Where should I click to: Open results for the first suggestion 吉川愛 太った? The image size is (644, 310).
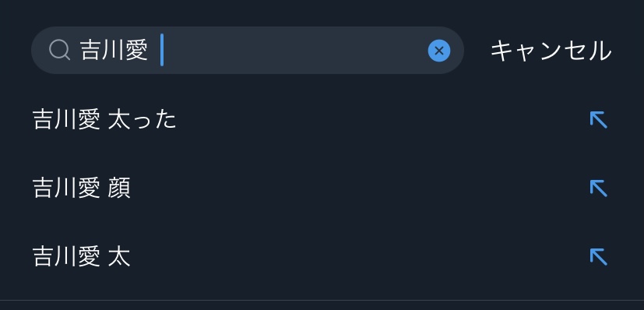[x=322, y=120]
